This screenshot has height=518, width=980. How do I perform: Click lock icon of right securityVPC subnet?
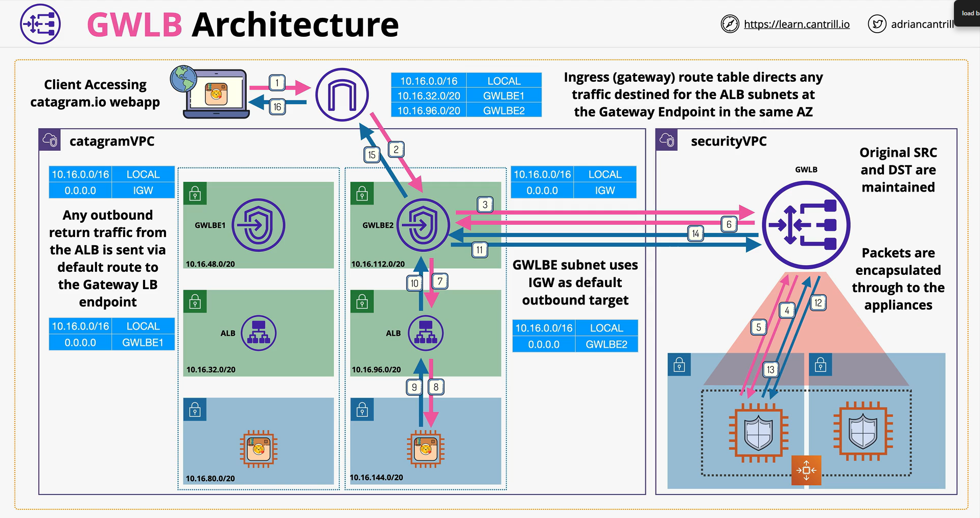(x=821, y=365)
